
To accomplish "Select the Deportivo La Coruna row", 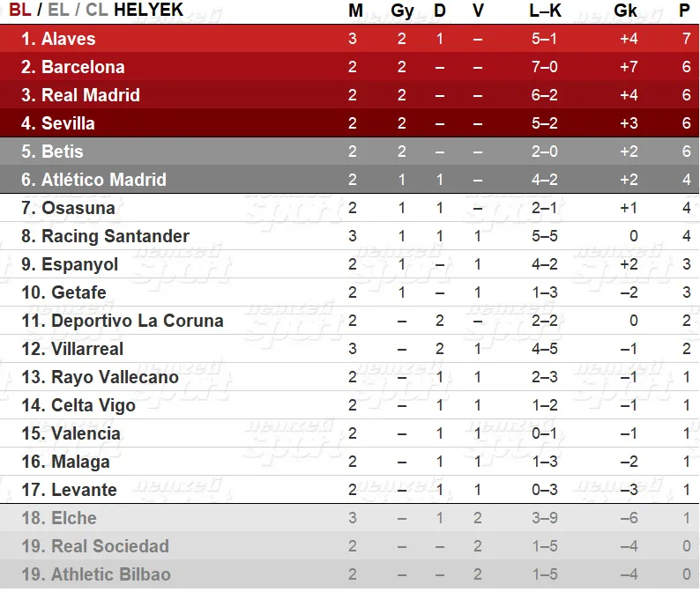I will [x=349, y=321].
